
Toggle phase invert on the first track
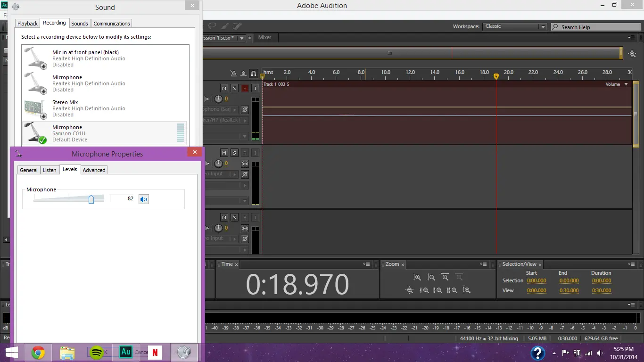point(245,109)
